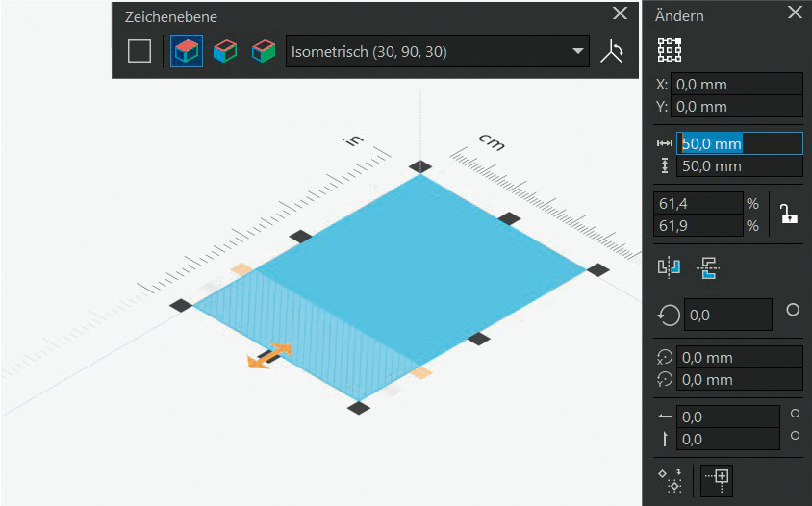
Task: Switch to the side isometric plane icon
Action: (224, 51)
